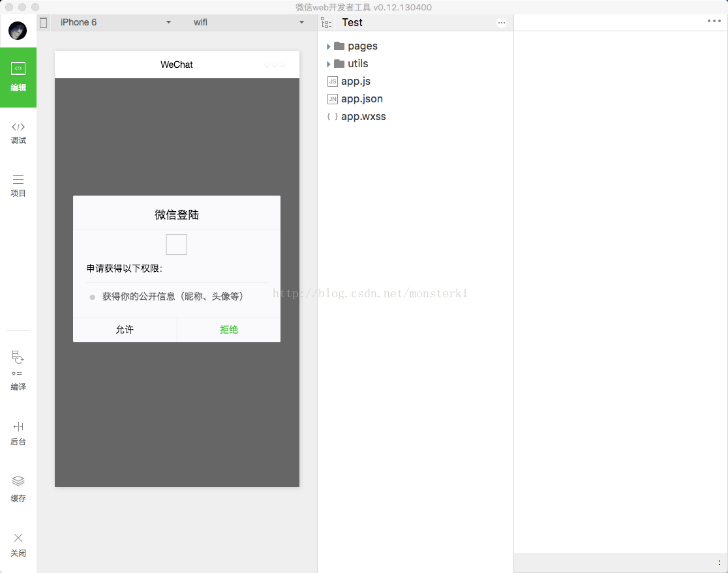Click the WeChat navigation bar title

tap(176, 65)
